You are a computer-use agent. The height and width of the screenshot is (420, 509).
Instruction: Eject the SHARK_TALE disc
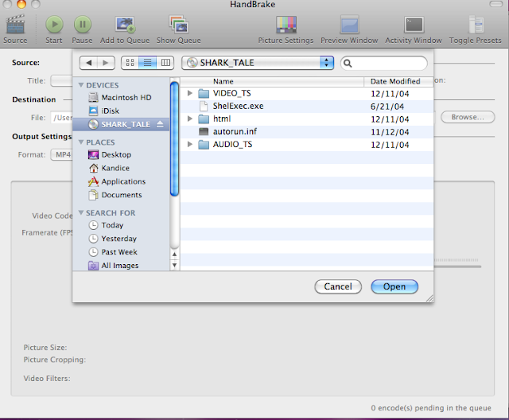(x=160, y=124)
